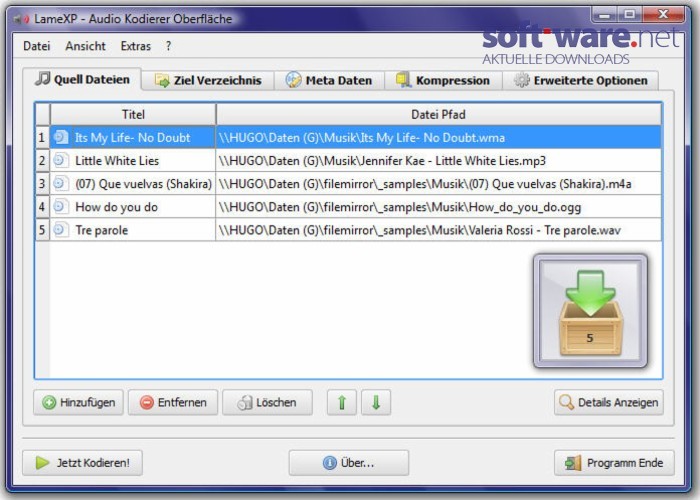Click the audio icon for Tre parole

pyautogui.click(x=61, y=230)
